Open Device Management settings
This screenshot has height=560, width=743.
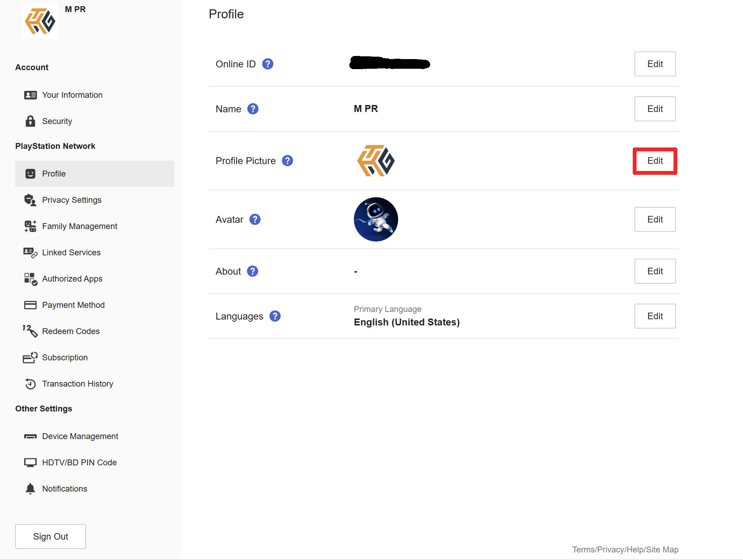pos(79,436)
